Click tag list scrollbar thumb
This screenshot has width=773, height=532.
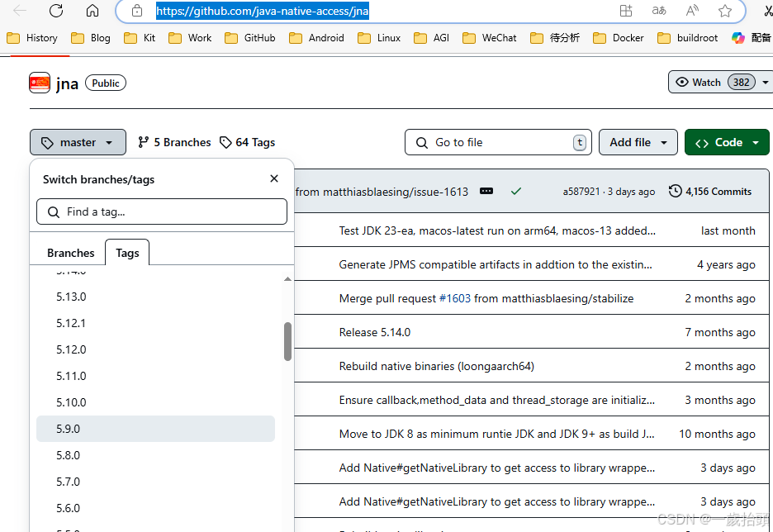click(288, 342)
